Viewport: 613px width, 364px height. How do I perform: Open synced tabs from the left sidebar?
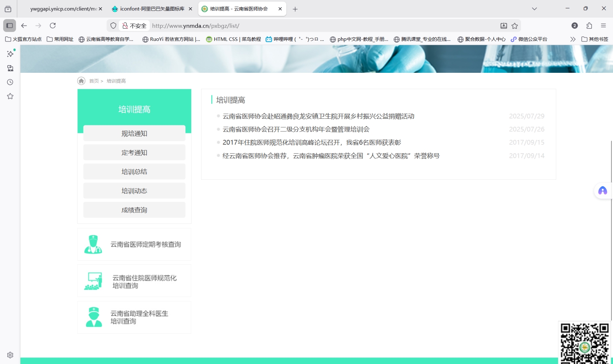[x=10, y=68]
